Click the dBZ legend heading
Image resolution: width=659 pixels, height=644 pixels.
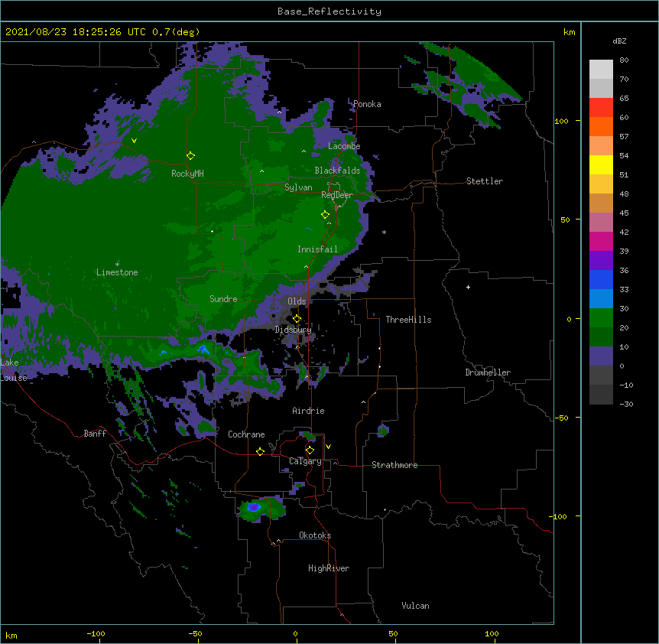click(619, 41)
